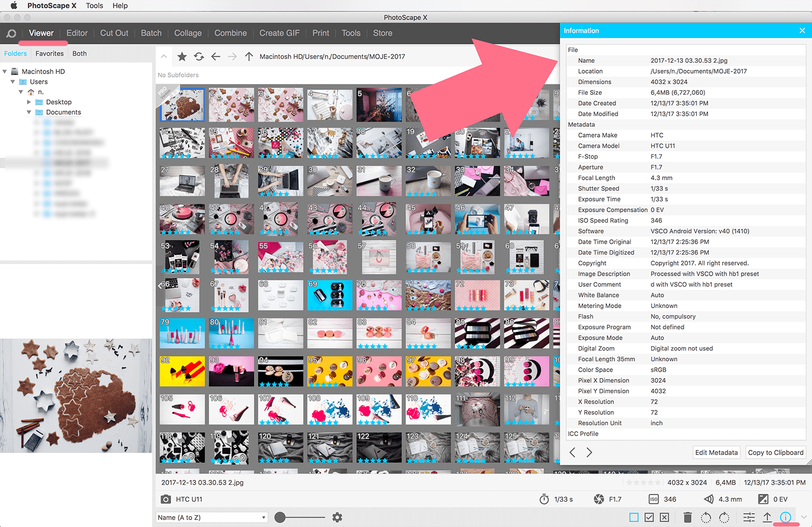The width and height of the screenshot is (812, 527).
Task: Switch sidebar to Favorites
Action: [x=49, y=54]
